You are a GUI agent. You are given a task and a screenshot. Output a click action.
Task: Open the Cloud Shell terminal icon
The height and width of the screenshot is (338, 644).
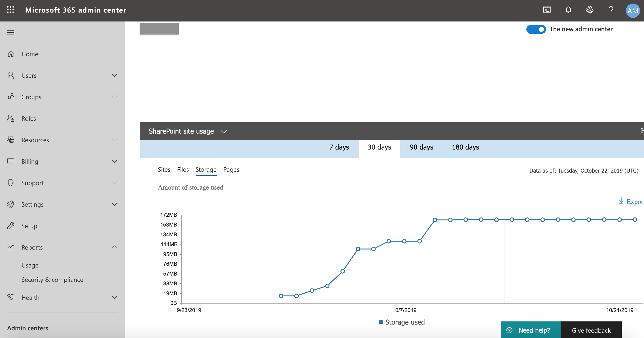click(x=547, y=10)
